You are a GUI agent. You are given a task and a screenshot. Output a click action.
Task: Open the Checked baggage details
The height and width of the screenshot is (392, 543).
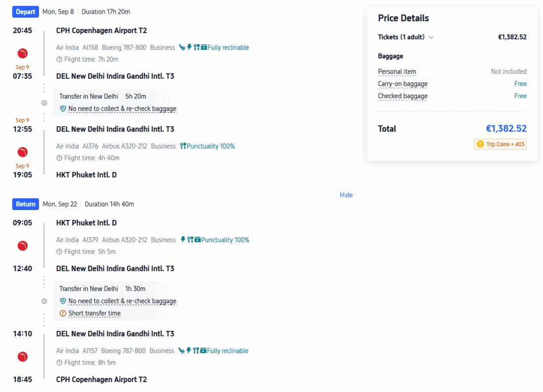coord(403,96)
